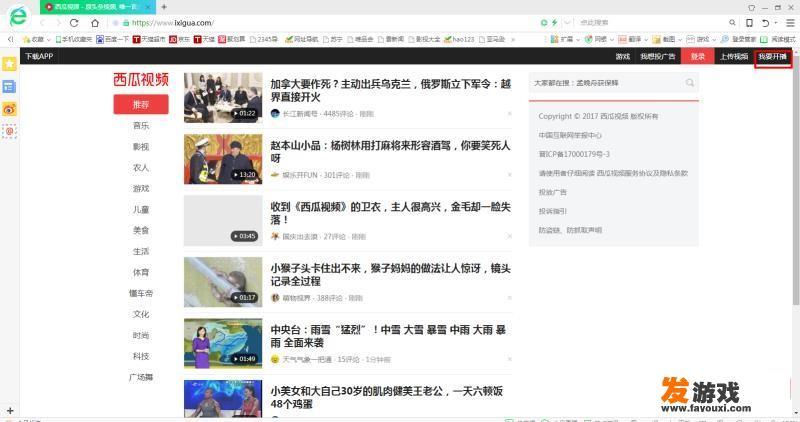The image size is (800, 422).
Task: Click the browser forward arrow
Action: 58,23
